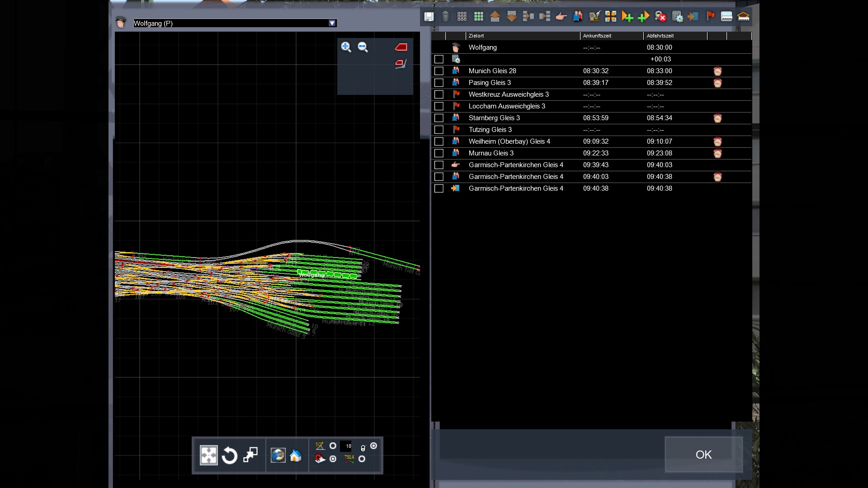Image resolution: width=868 pixels, height=488 pixels.
Task: Zoom out on the track map
Action: pyautogui.click(x=363, y=47)
